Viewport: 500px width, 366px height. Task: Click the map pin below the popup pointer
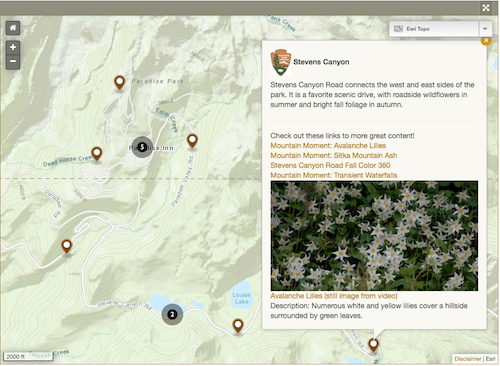point(373,345)
